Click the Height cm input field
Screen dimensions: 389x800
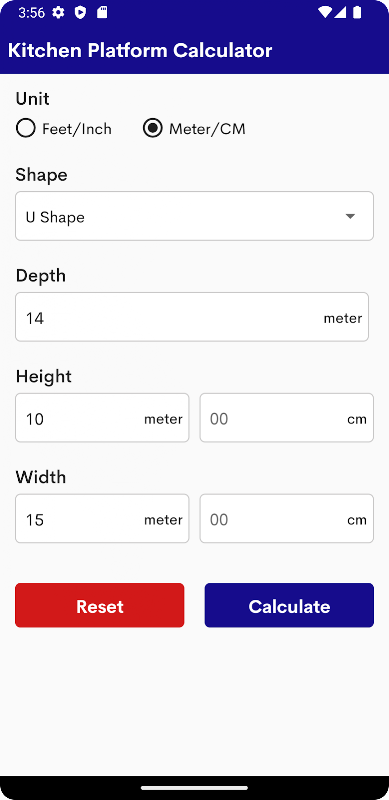coord(286,417)
